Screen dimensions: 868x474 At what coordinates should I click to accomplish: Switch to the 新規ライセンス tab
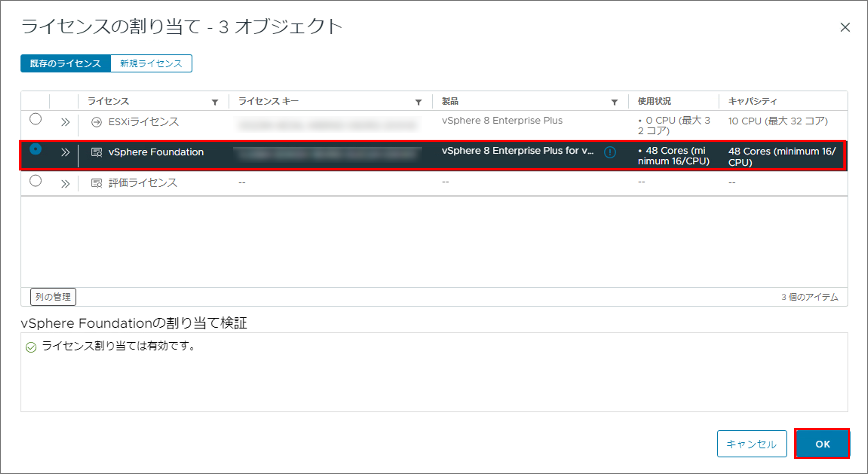coord(151,63)
